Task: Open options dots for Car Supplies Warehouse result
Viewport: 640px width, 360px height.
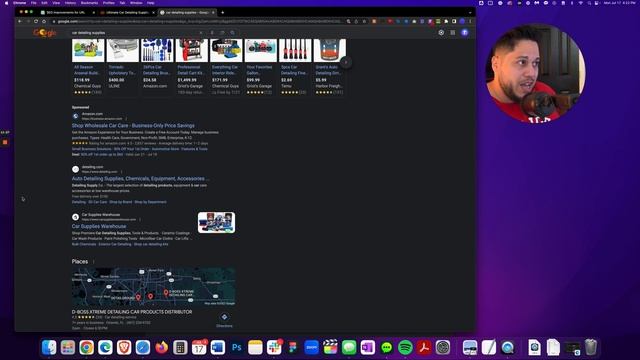Action: (140, 220)
